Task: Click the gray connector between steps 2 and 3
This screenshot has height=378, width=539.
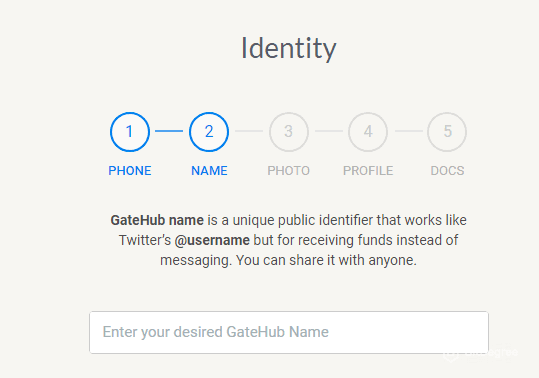Action: (x=249, y=131)
